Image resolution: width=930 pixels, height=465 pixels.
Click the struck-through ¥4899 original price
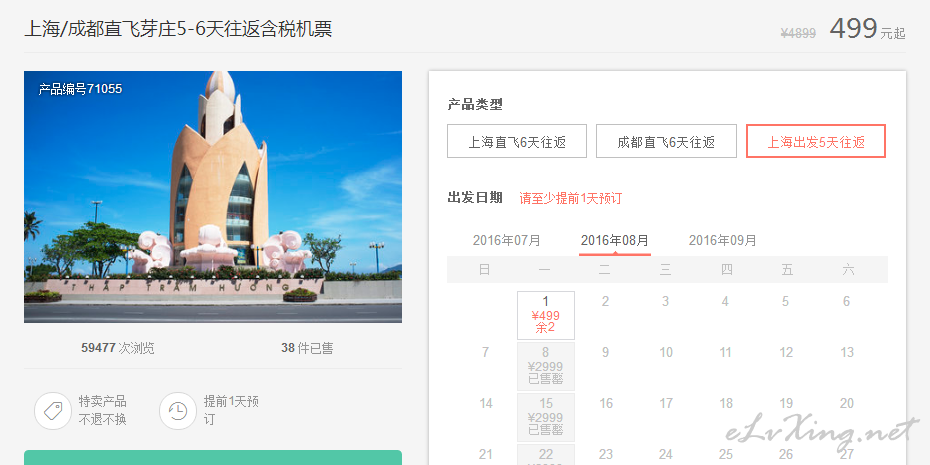[x=798, y=34]
